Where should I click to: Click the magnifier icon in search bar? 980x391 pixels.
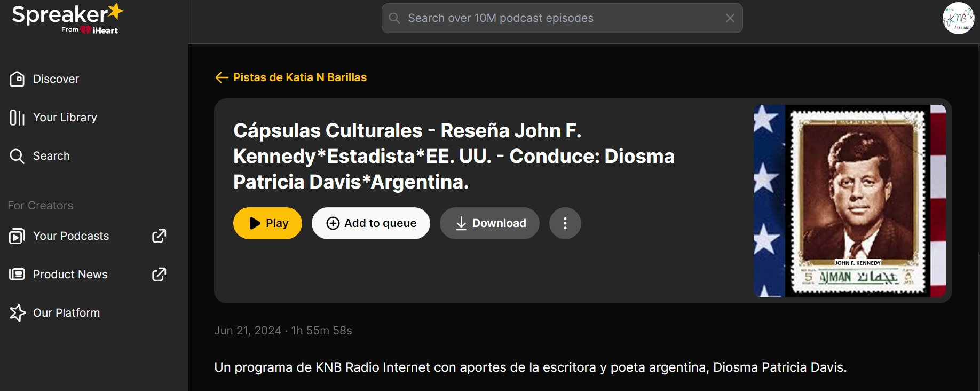394,18
